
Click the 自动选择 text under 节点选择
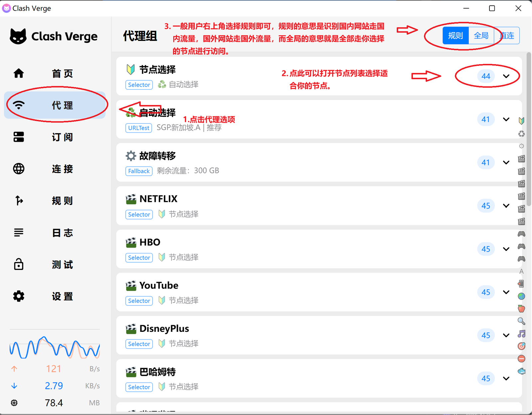[184, 85]
